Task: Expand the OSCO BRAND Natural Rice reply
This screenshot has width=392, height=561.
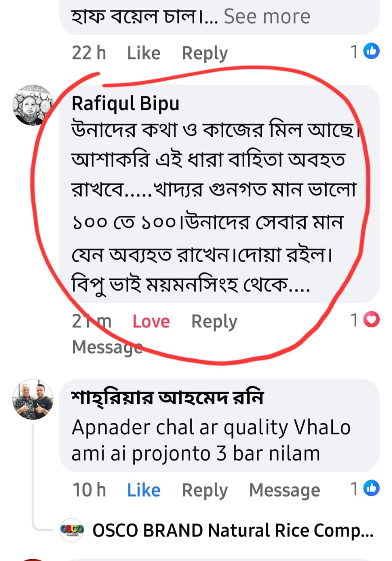Action: pos(233,531)
